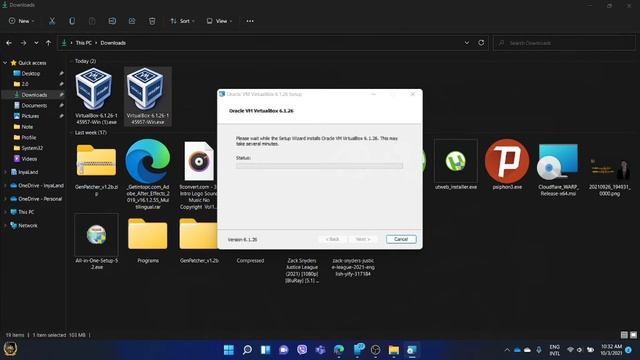640x360 pixels.
Task: Collapse the Quick access tree node
Action: (x=5, y=63)
